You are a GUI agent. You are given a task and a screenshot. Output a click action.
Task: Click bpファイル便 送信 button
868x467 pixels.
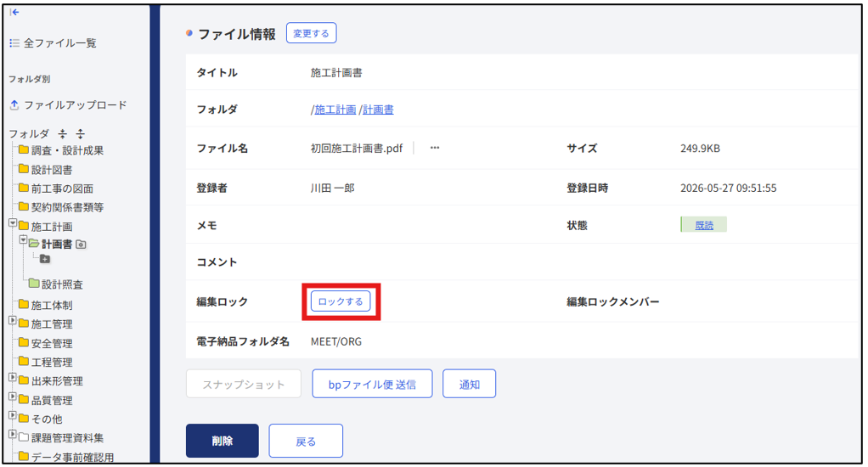pos(372,384)
